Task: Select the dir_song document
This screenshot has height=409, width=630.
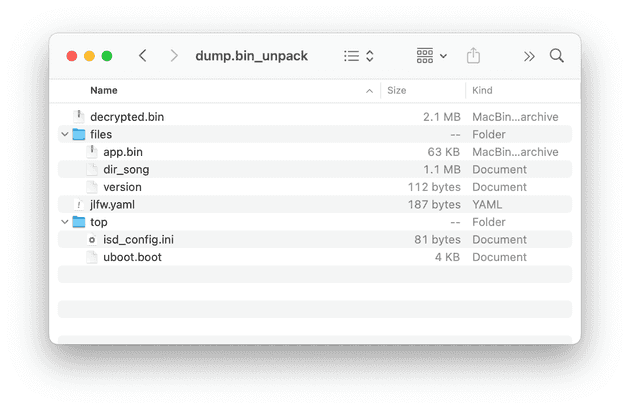Action: 126,170
